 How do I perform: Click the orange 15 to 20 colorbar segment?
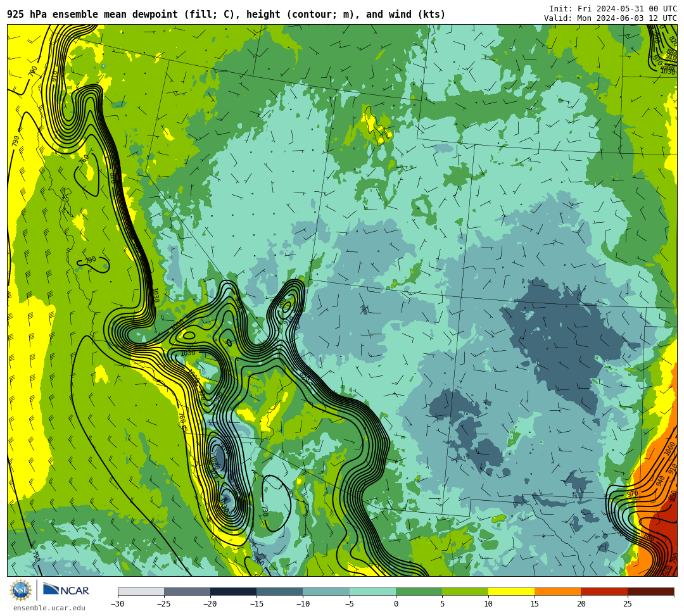pos(558,591)
